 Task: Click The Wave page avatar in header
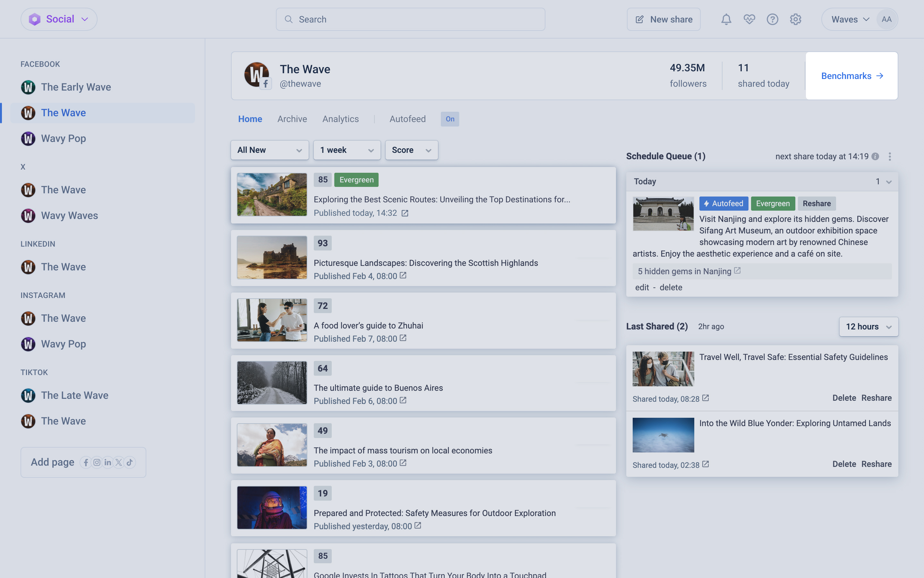257,75
